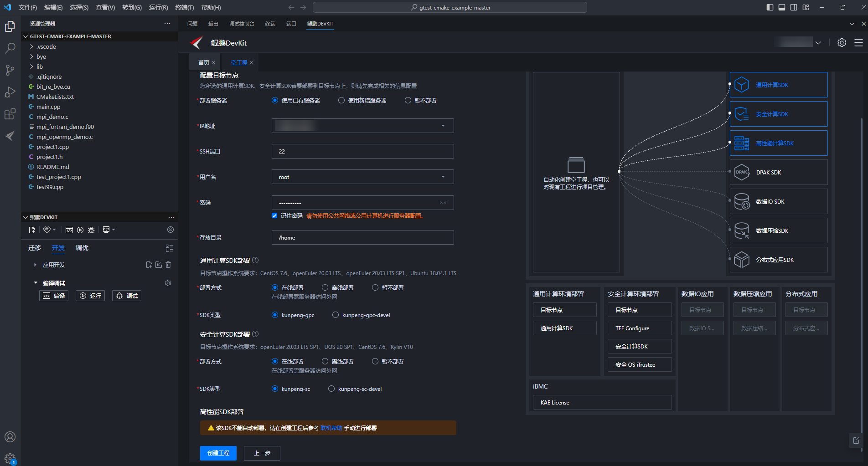This screenshot has height=466, width=868.
Task: Switch to the 调试控制台 panel tab
Action: [242, 24]
